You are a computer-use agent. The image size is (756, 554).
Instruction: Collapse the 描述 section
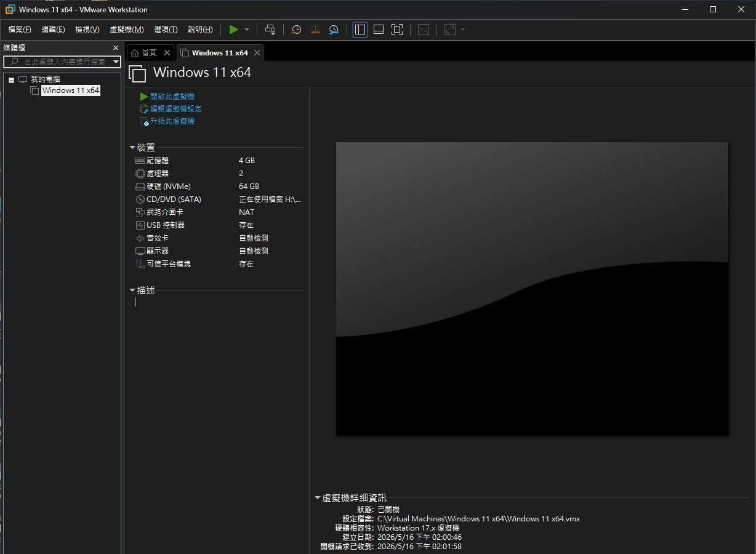pos(132,290)
